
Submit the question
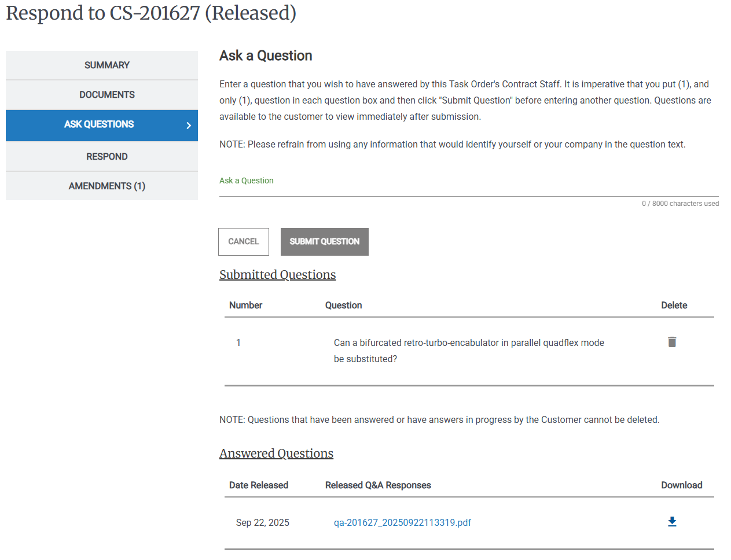click(324, 242)
